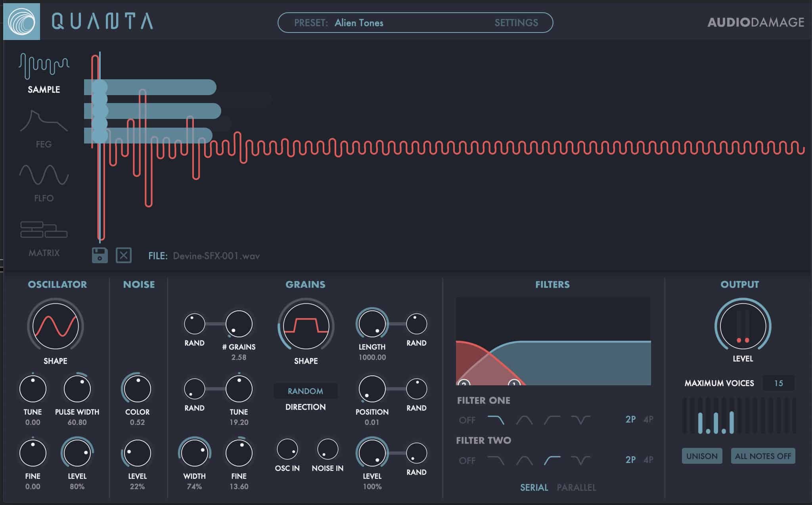
Task: Select Filter One low-pass shape icon
Action: point(496,420)
